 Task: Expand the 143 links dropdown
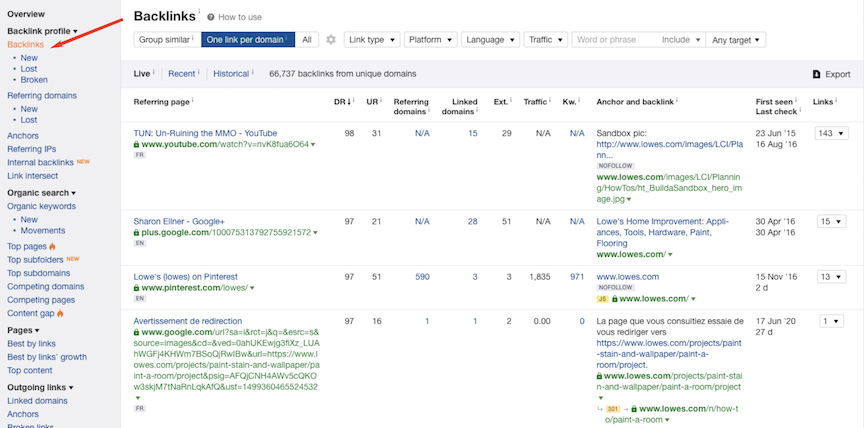coord(831,133)
